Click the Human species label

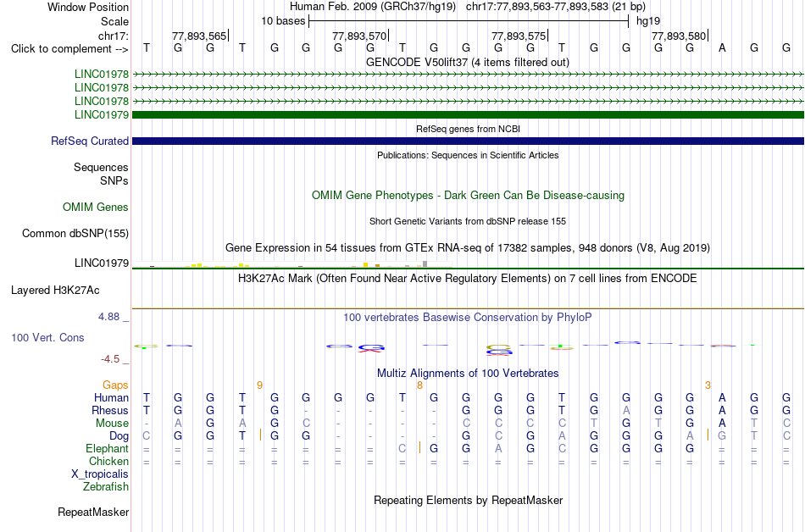coord(111,398)
